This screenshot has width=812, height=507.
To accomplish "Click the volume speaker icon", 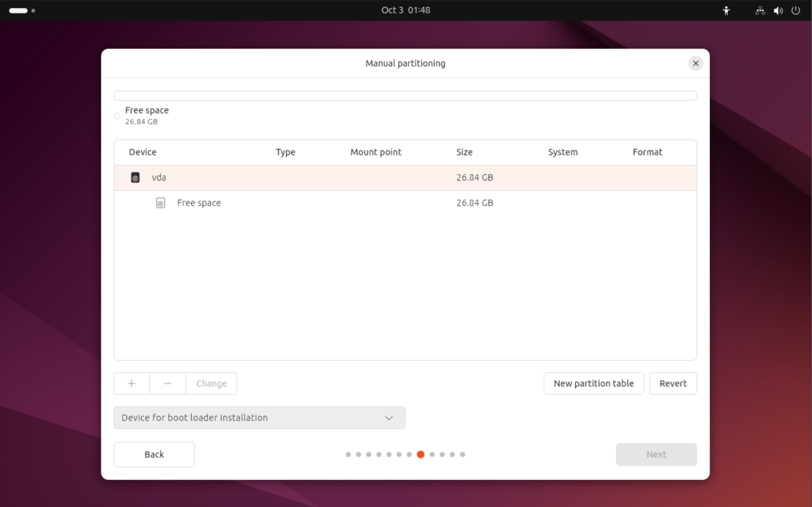I will click(x=778, y=11).
